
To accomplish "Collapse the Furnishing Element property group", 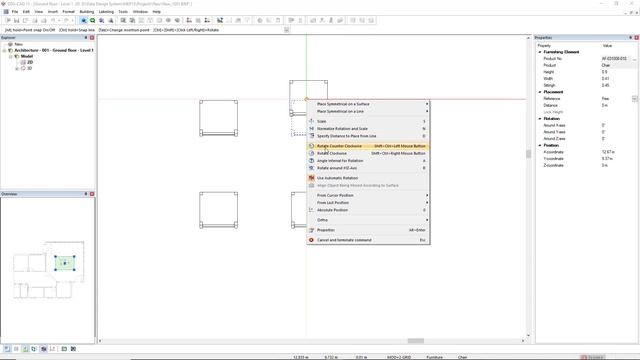I will click(540, 52).
